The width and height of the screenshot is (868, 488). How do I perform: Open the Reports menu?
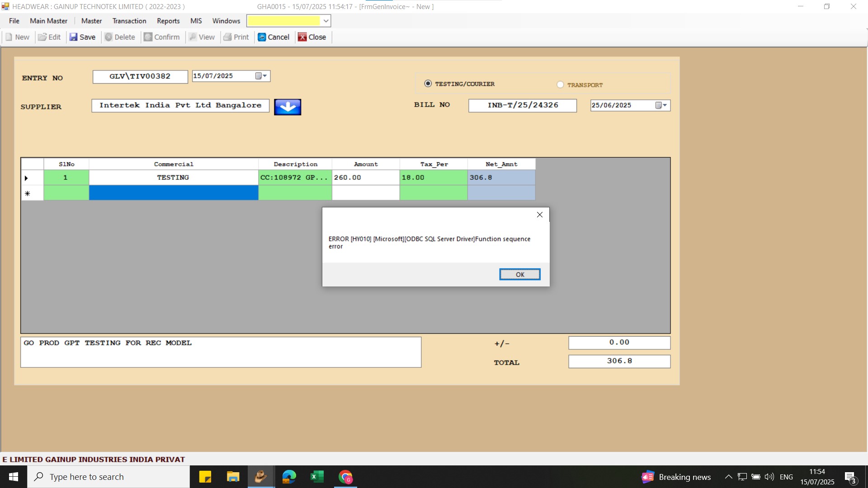[168, 21]
